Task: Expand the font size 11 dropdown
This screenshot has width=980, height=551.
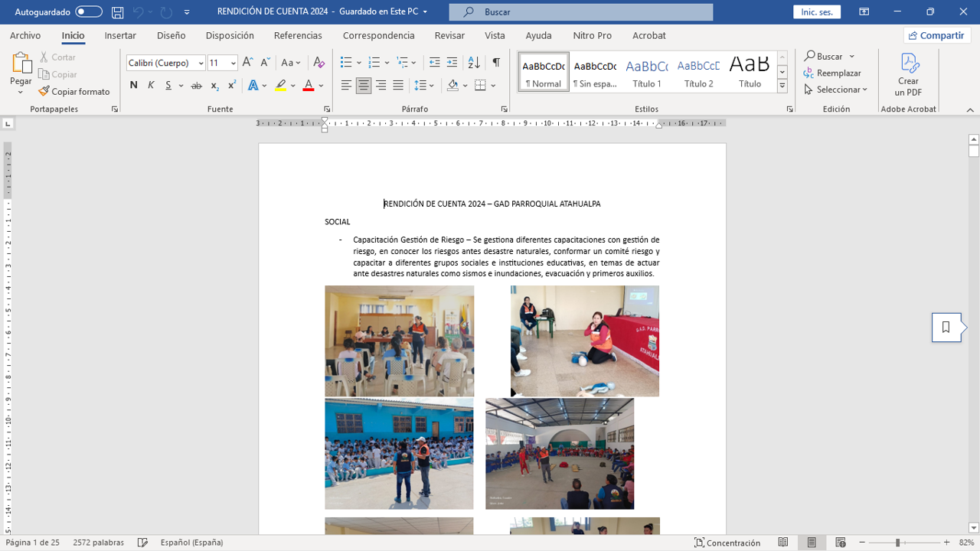Action: pos(234,64)
